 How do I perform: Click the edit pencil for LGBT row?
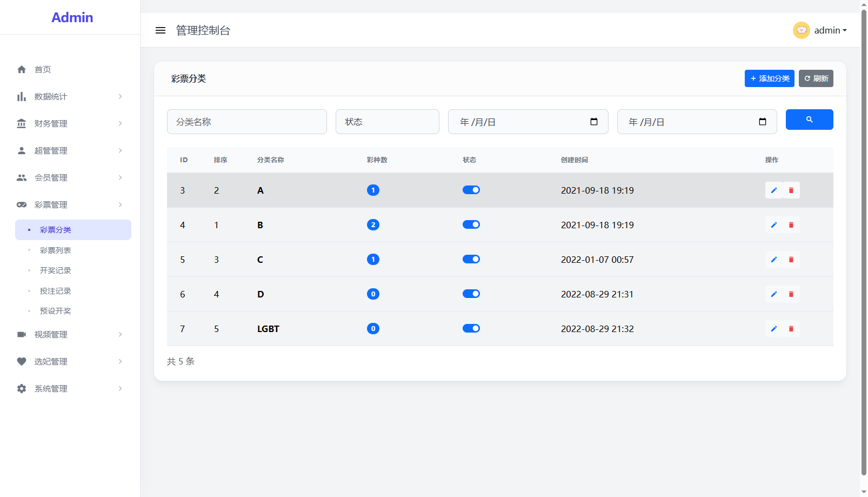(x=773, y=329)
